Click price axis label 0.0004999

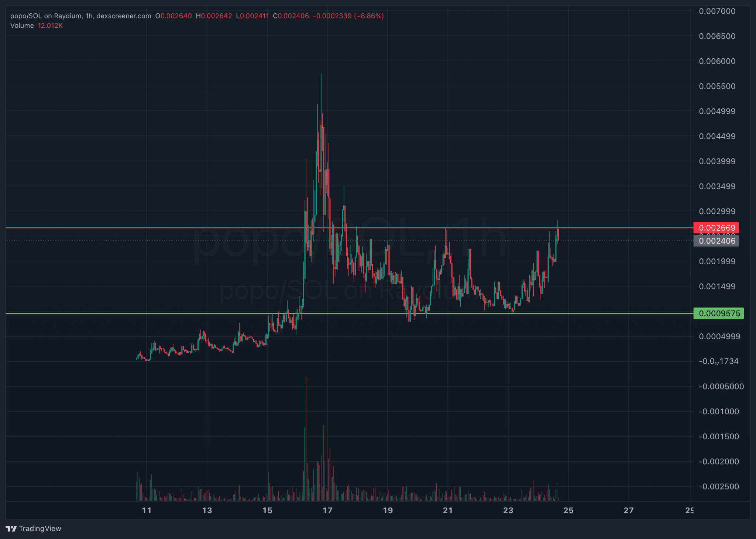coord(719,336)
